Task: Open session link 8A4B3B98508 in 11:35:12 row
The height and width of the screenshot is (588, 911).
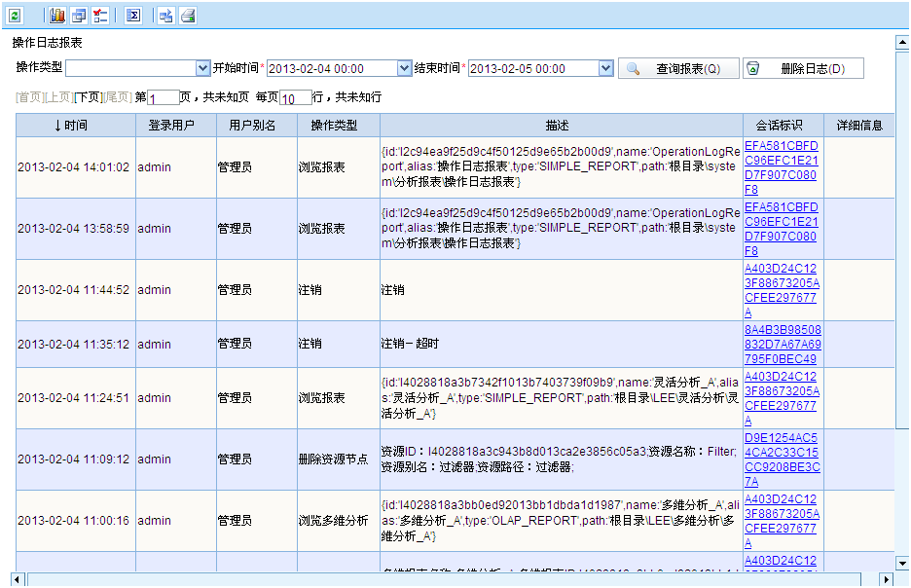Action: (783, 344)
